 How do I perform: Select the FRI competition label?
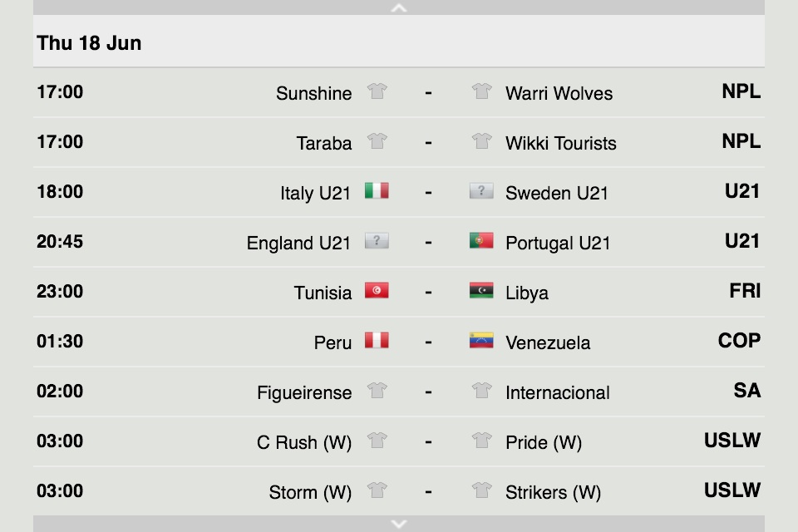745,291
